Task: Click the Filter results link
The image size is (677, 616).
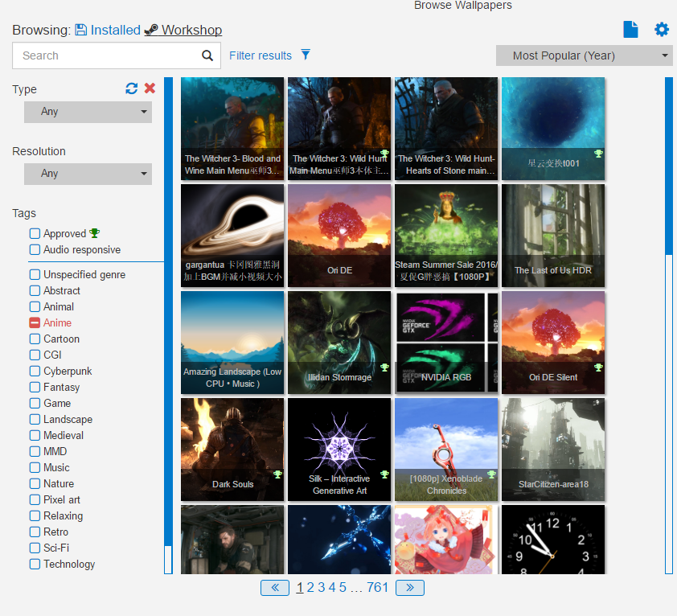Action: 261,55
